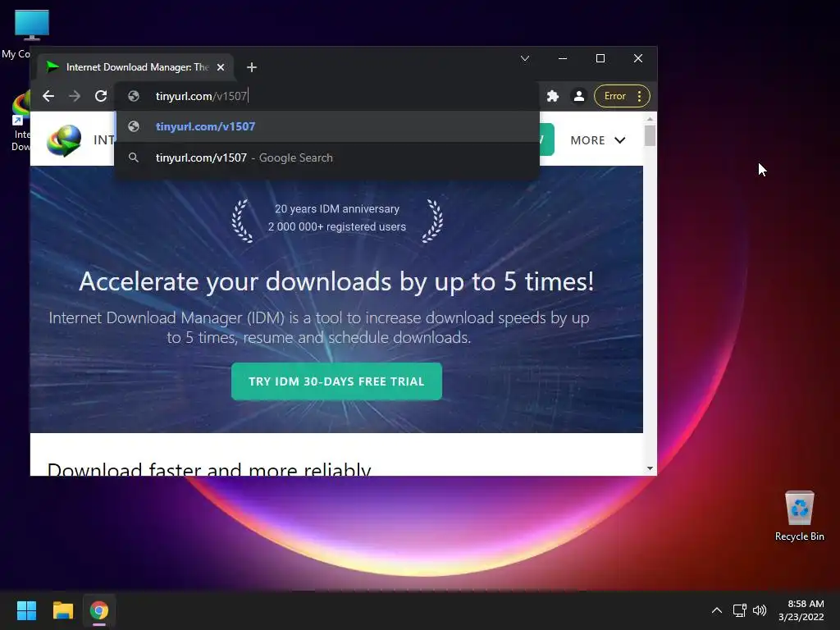Viewport: 840px width, 630px height.
Task: Click the scrollbar up arrow
Action: 650,118
